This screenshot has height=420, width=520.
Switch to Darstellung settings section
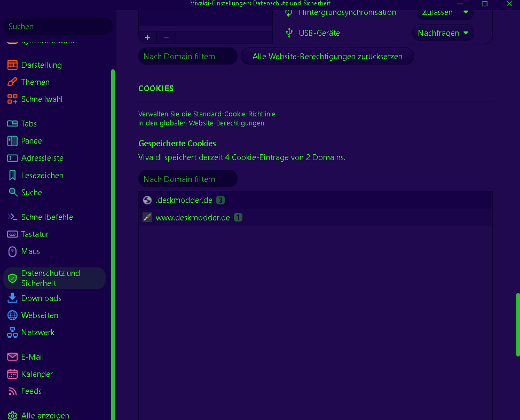pos(42,65)
